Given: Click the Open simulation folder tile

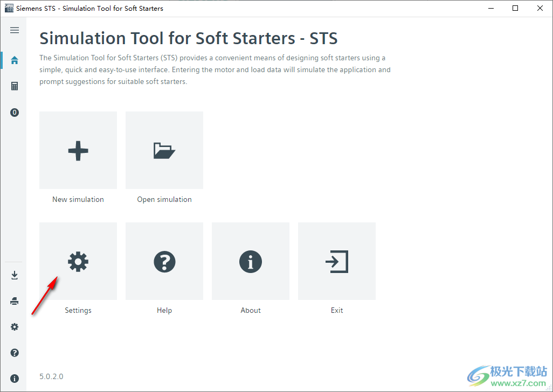Looking at the screenshot, I should point(164,150).
